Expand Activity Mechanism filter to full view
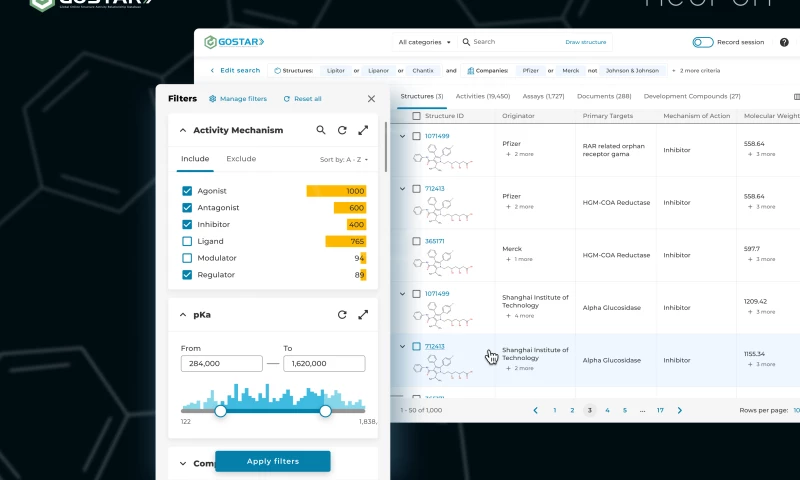 click(363, 130)
